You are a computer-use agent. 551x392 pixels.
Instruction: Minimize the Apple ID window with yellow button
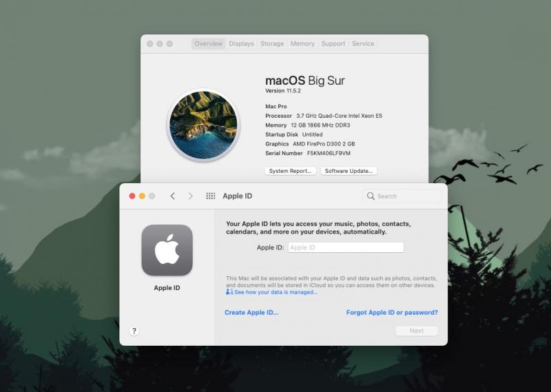142,196
